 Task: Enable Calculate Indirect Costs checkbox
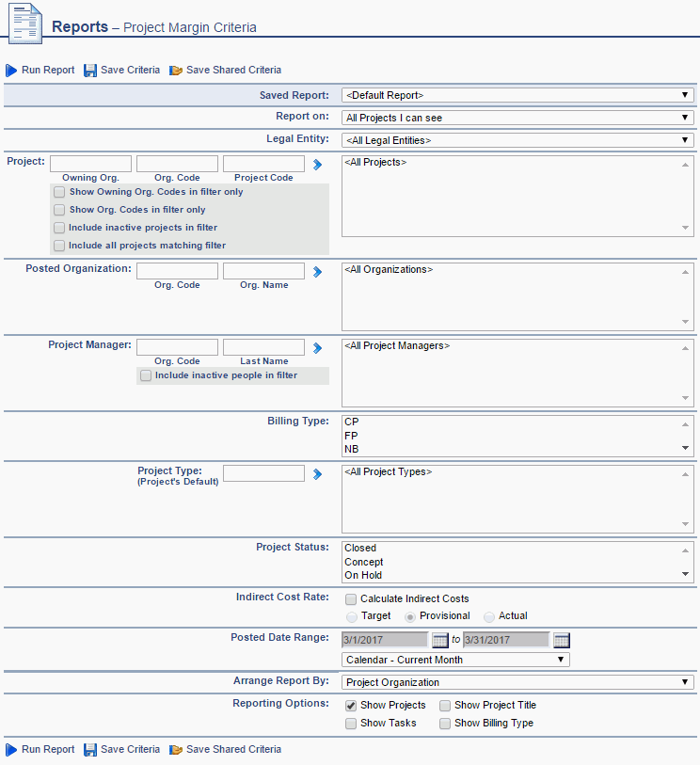tap(351, 598)
